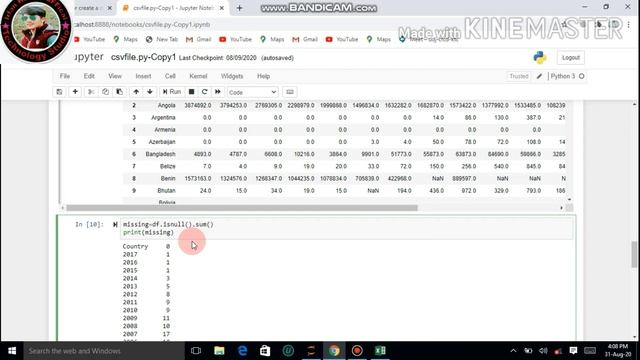Open the File menu
This screenshot has width=640, height=360.
point(64,76)
